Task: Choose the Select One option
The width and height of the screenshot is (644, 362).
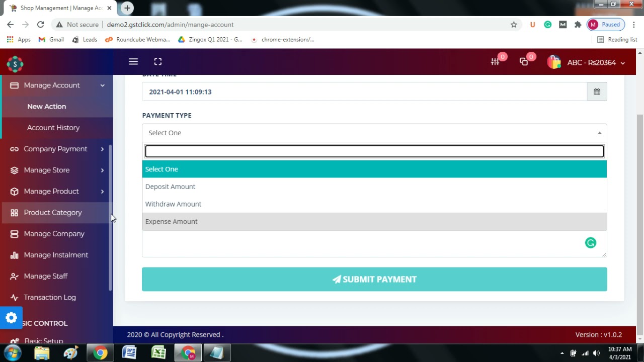Action: pos(374,169)
